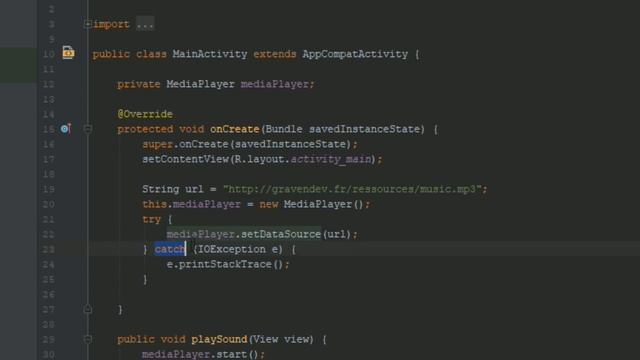Click line number 19 in the gutter
The width and height of the screenshot is (640, 360).
[49, 189]
